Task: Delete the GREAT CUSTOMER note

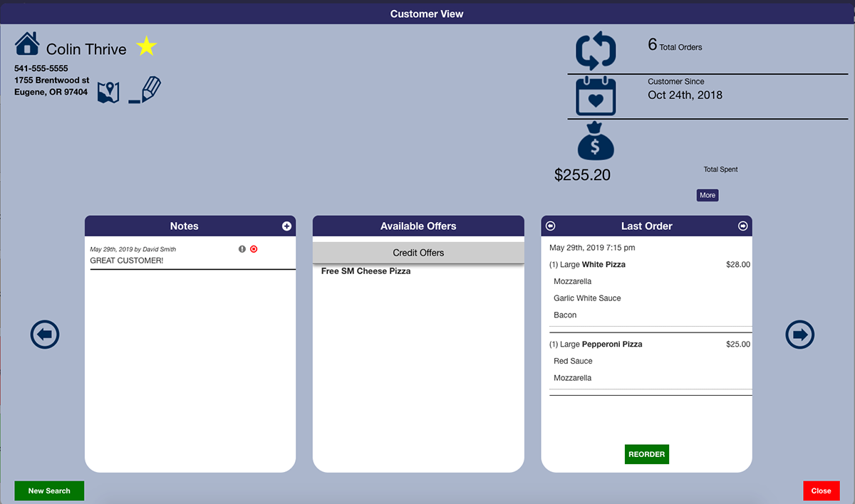Action: (254, 249)
